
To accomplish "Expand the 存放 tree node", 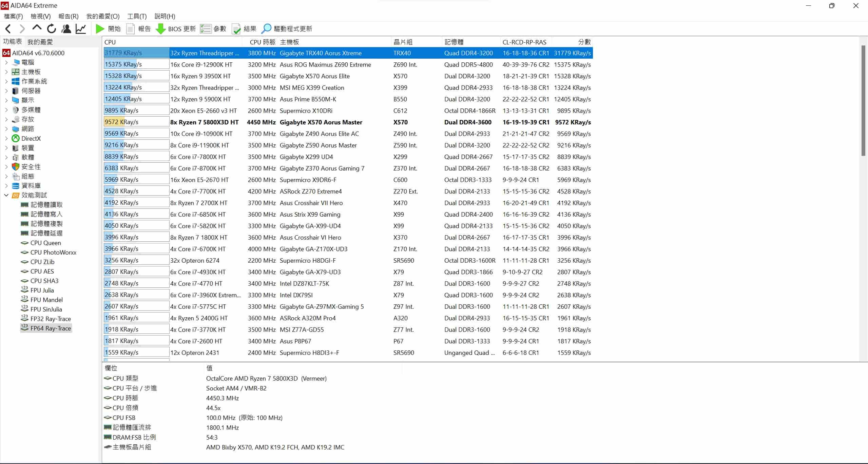I will [x=6, y=119].
